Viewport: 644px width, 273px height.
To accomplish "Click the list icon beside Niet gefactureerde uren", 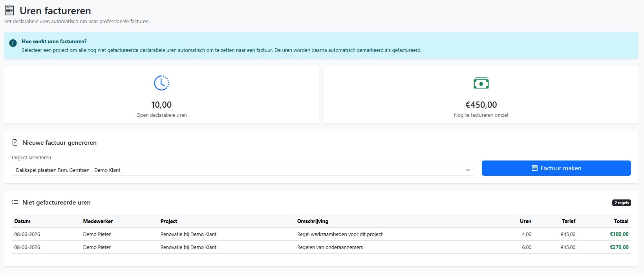I will (x=15, y=202).
